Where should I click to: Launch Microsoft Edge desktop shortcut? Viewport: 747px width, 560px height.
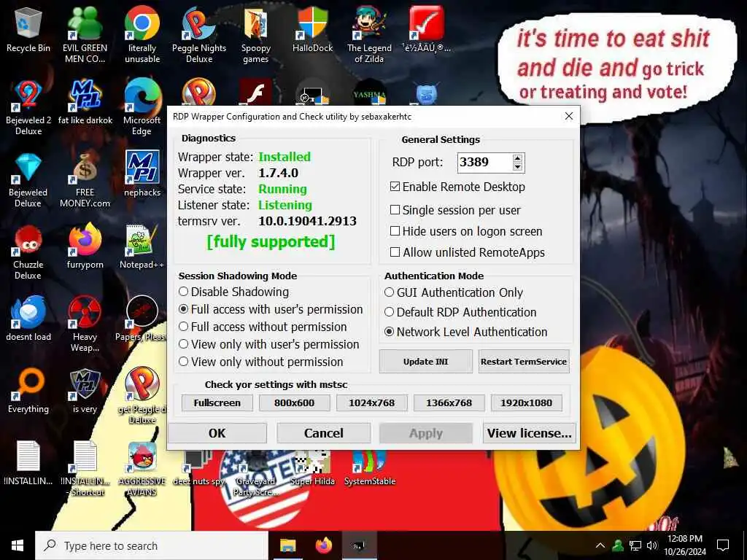pos(142,108)
